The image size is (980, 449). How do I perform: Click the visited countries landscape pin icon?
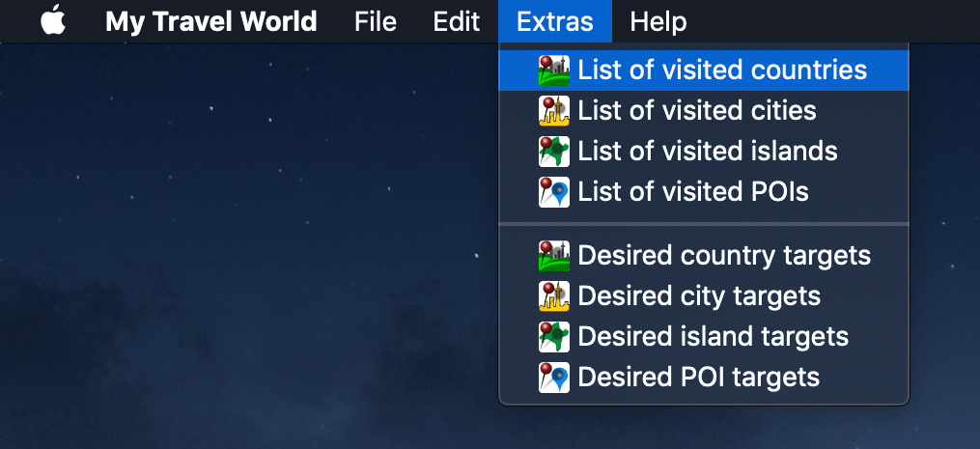[554, 70]
